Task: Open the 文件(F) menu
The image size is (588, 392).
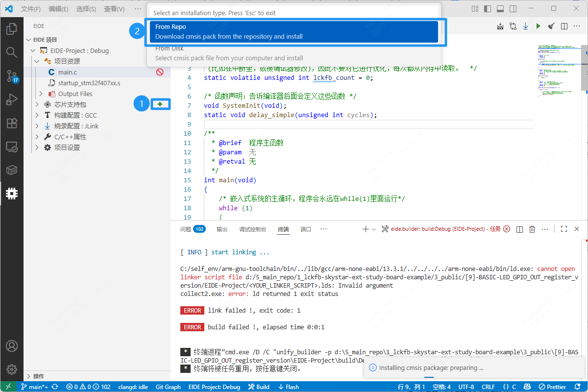Action: tap(31, 9)
